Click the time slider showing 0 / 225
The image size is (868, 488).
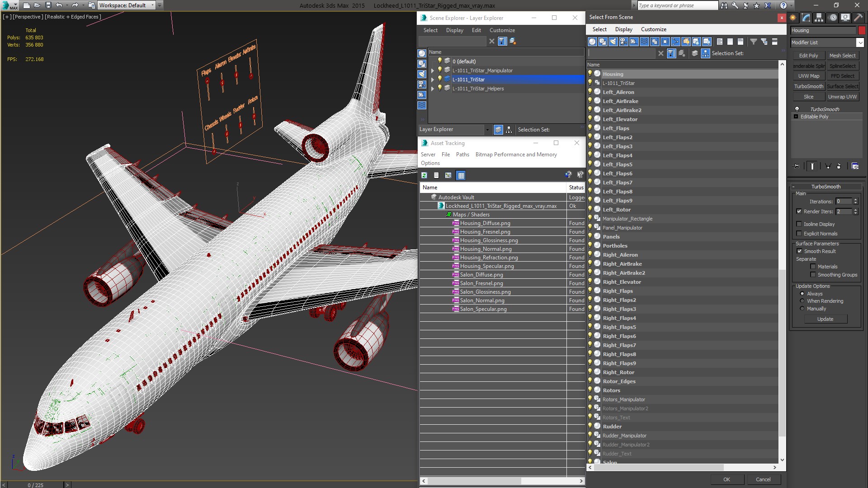(36, 485)
